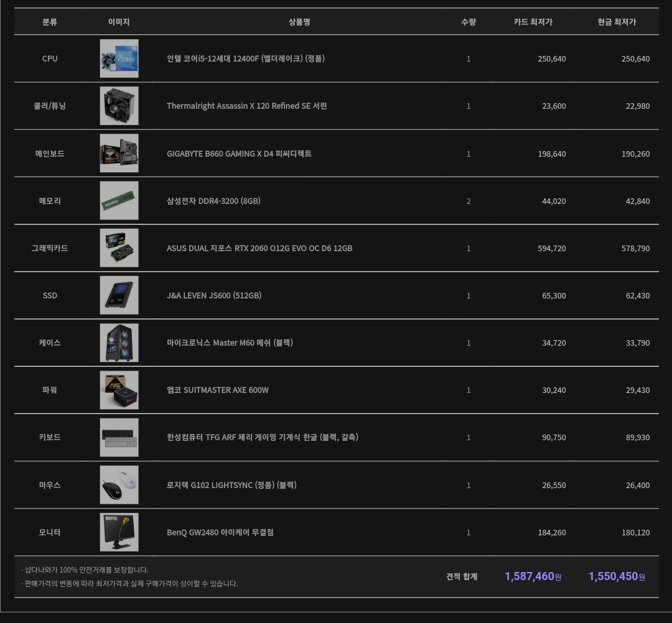Click card price 594,720 for graphics card
This screenshot has height=623, width=672.
(x=551, y=248)
